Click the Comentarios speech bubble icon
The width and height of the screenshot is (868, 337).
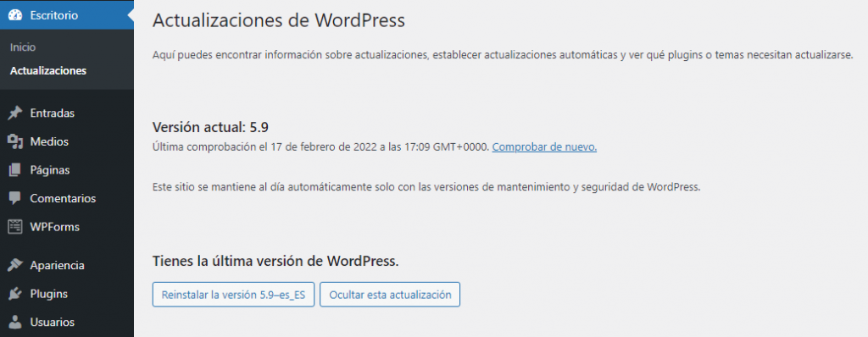(15, 198)
